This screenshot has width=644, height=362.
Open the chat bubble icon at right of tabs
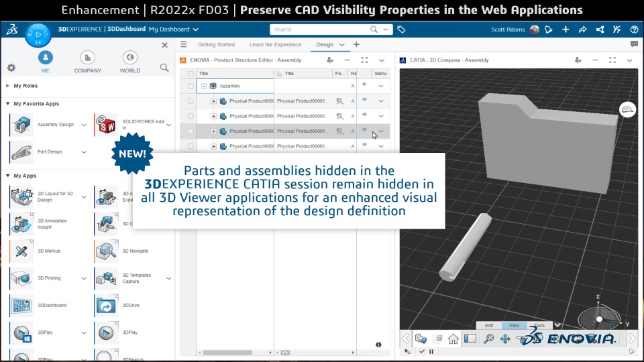[634, 44]
